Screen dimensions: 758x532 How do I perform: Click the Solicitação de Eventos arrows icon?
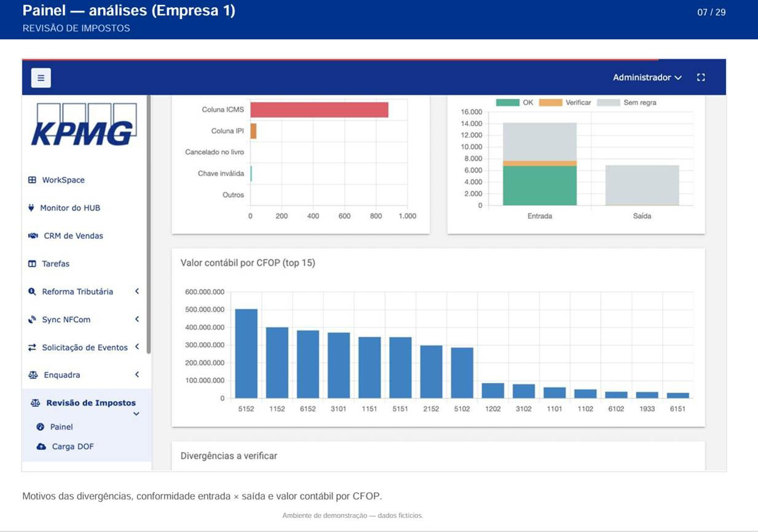tap(32, 348)
